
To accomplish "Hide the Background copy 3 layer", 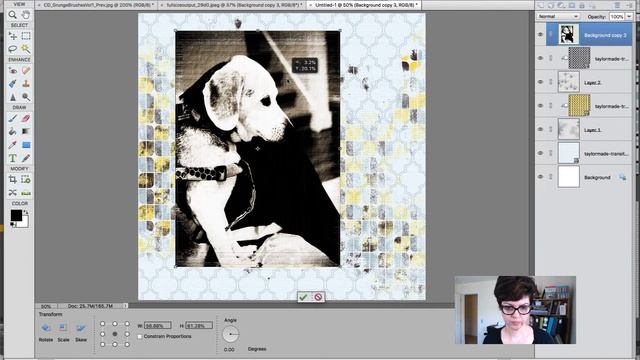I will (540, 35).
